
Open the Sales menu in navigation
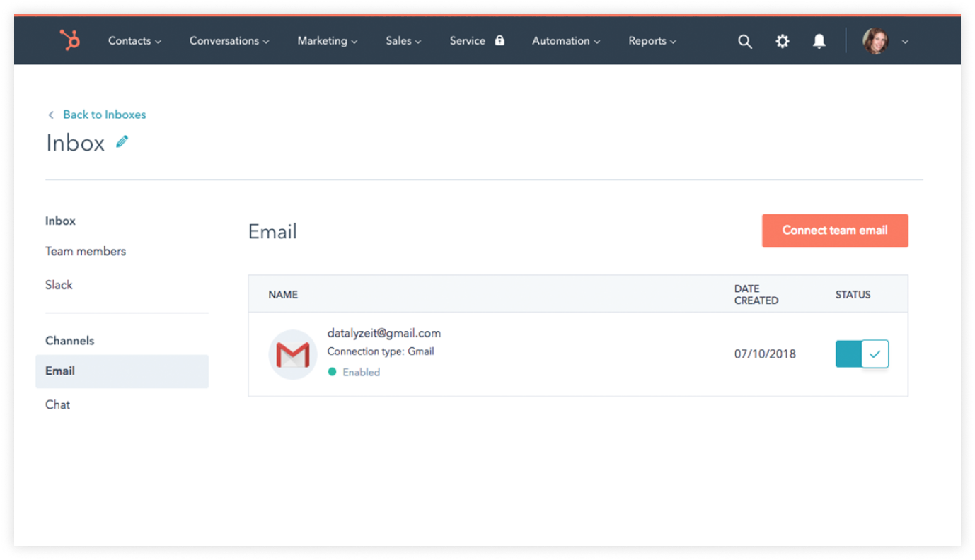coord(403,41)
